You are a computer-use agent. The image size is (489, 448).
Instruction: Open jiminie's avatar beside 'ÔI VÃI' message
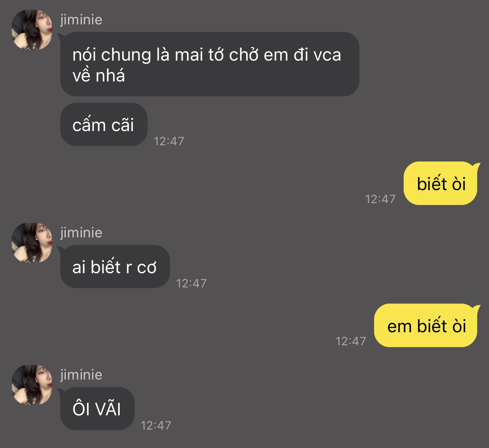pos(31,385)
